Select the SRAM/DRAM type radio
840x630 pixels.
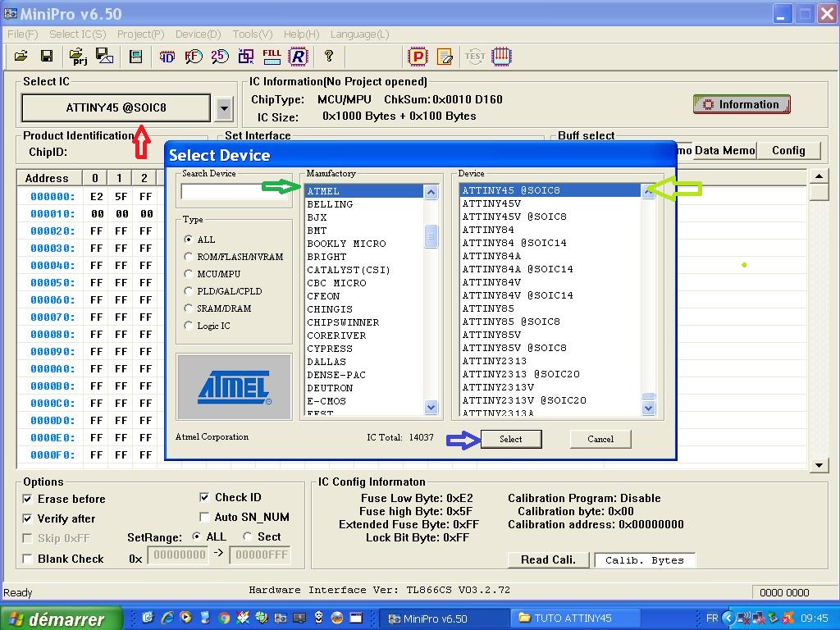pos(188,308)
